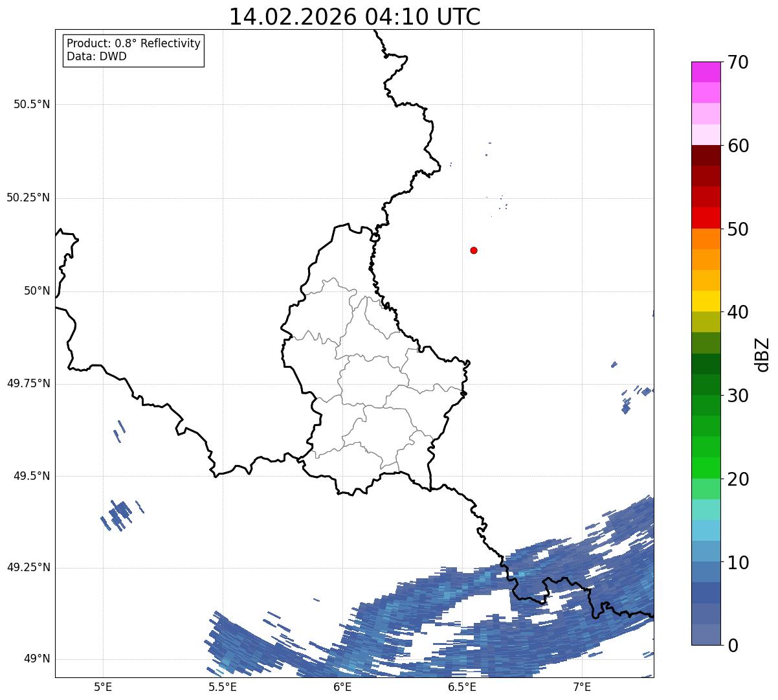Click the 49.75°N latitude label
Screen dimensions: 778x700
pos(28,383)
